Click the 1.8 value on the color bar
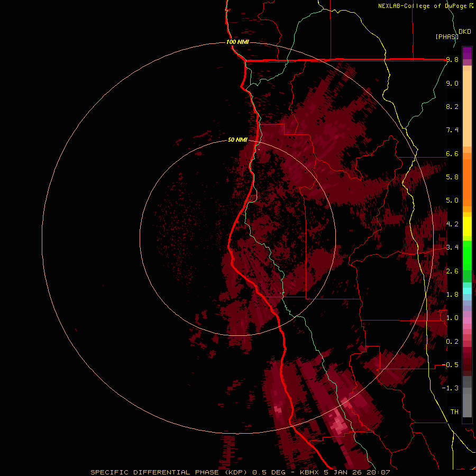The width and height of the screenshot is (476, 476). [x=452, y=295]
